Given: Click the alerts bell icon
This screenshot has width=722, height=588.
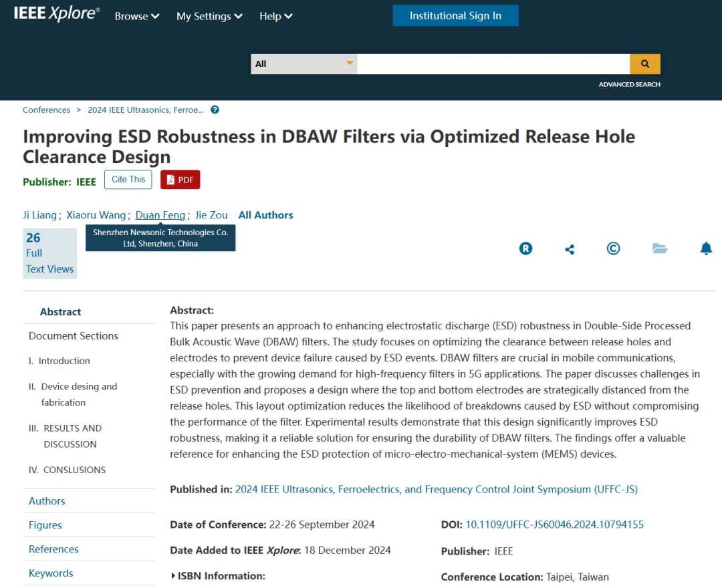Looking at the screenshot, I should 706,249.
